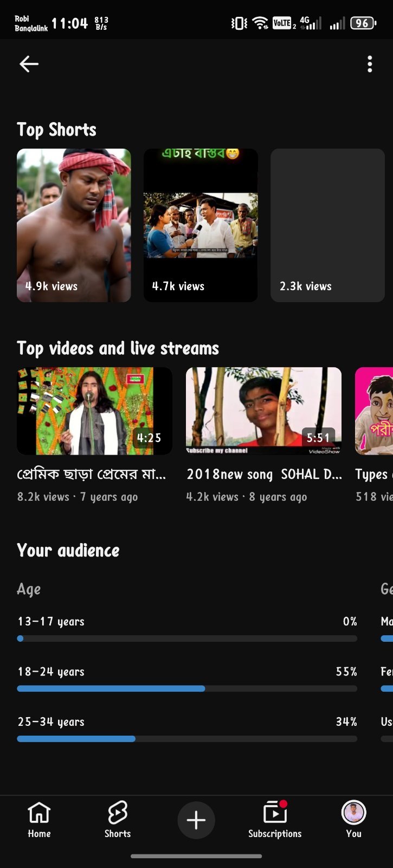
Task: Open the three-dot more options menu
Action: 370,64
